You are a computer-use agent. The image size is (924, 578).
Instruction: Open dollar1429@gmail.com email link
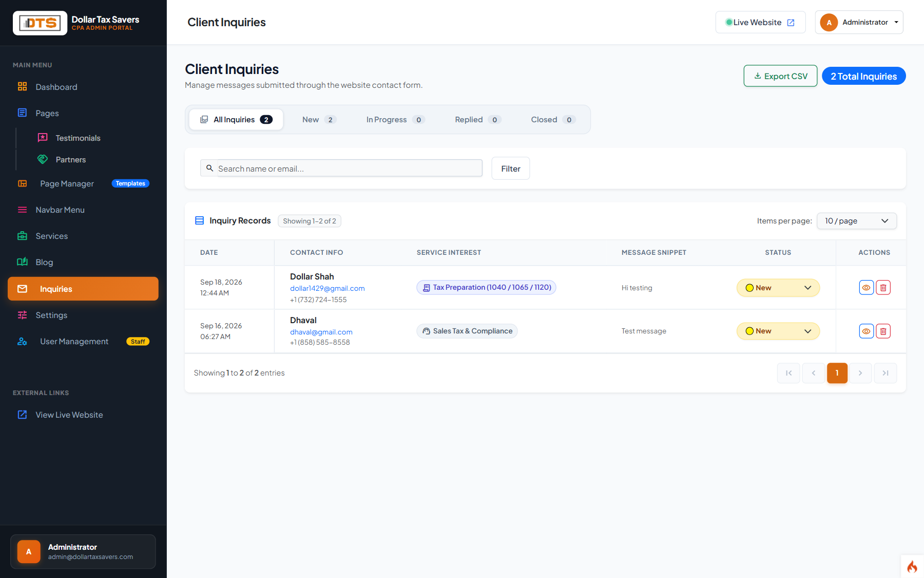tap(328, 288)
